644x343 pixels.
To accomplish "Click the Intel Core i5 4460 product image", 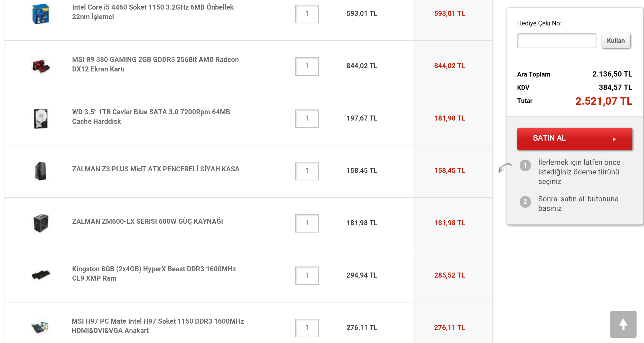I will pyautogui.click(x=41, y=14).
